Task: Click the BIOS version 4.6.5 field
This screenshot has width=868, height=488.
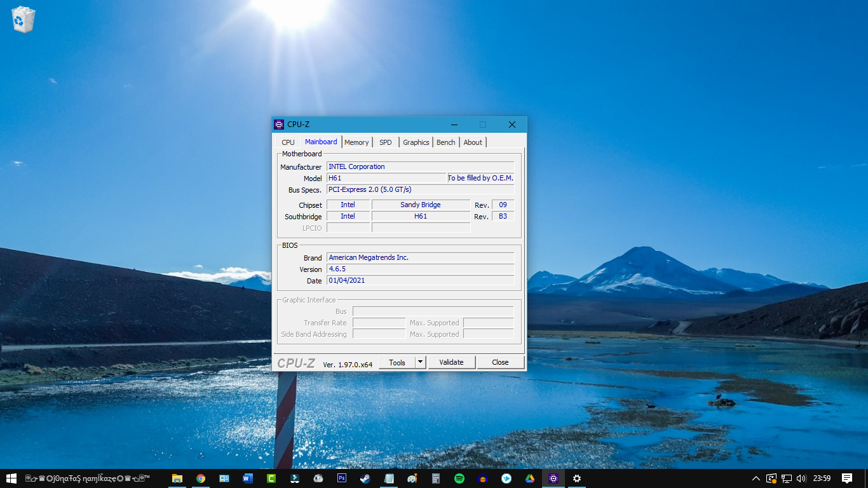Action: point(420,269)
